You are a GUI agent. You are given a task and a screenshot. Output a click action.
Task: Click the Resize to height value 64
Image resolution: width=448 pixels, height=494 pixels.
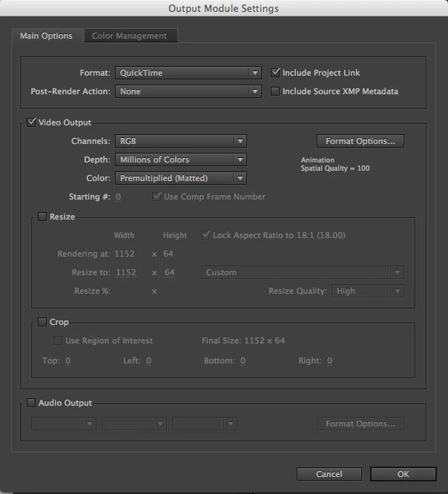(170, 272)
